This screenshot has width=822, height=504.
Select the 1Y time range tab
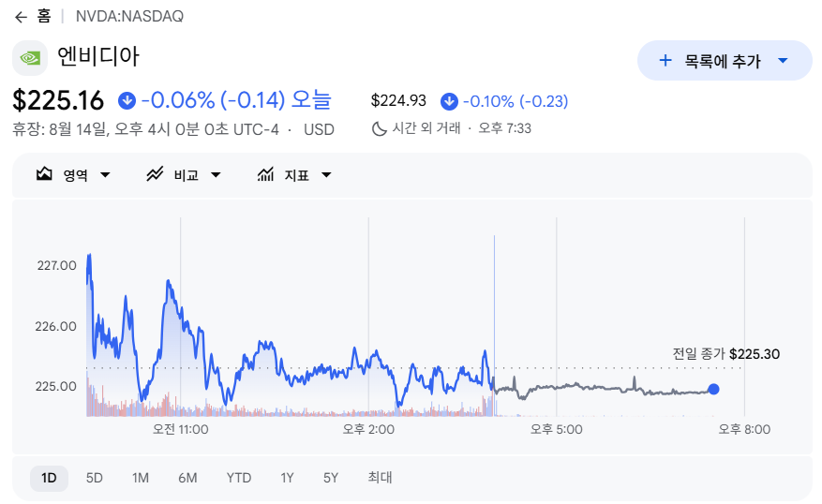point(287,478)
